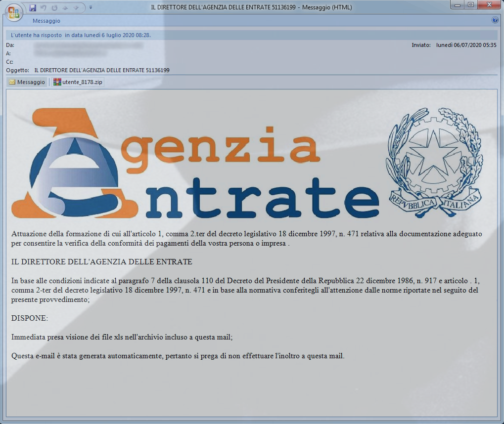The height and width of the screenshot is (424, 504).
Task: Go to next item with down arrow
Action: tap(76, 7)
